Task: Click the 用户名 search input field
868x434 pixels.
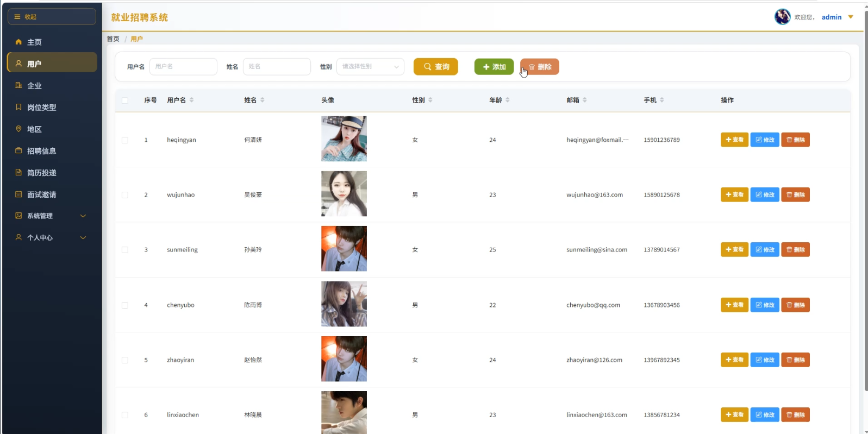Action: pos(183,66)
